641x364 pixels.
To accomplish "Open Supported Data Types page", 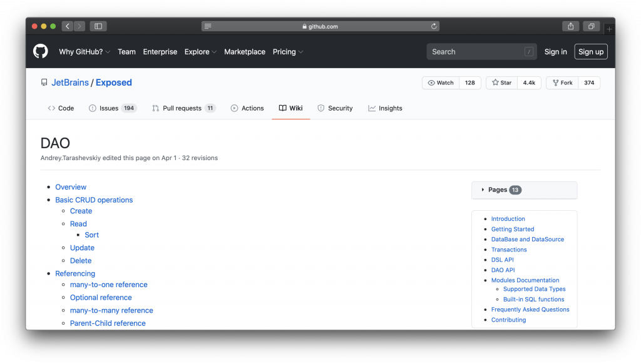I will (535, 289).
